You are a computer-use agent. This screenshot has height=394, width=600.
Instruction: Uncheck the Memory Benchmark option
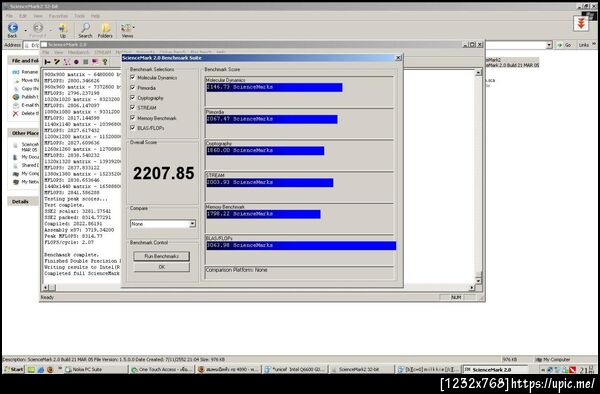click(133, 118)
